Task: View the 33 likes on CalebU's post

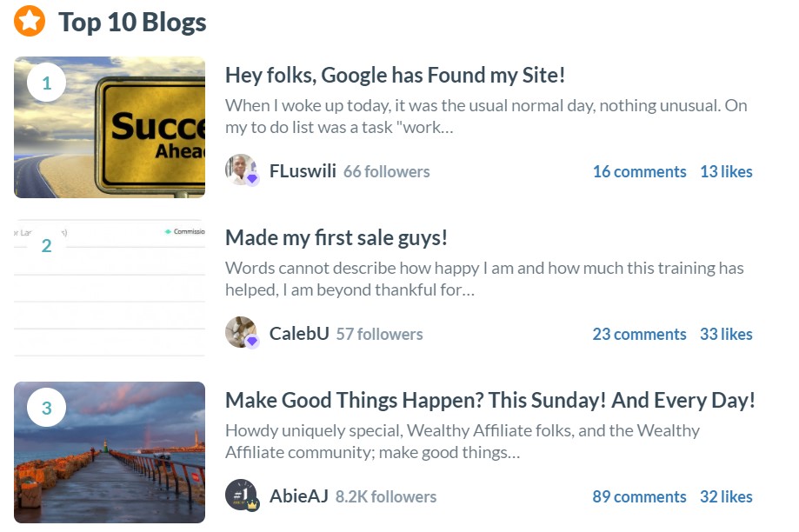Action: pos(726,334)
